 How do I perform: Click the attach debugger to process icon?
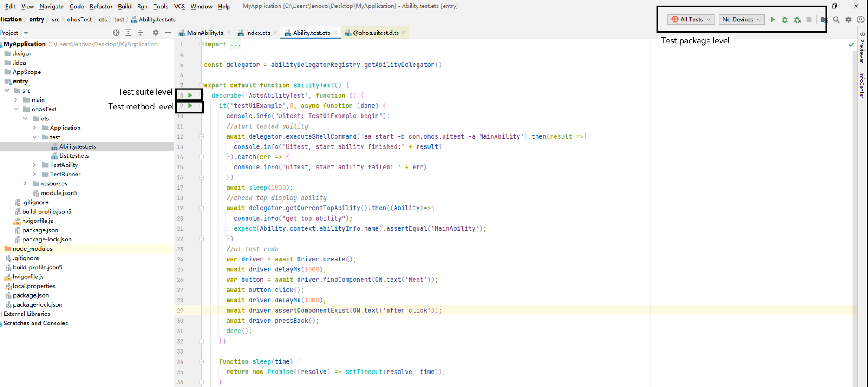pyautogui.click(x=797, y=20)
